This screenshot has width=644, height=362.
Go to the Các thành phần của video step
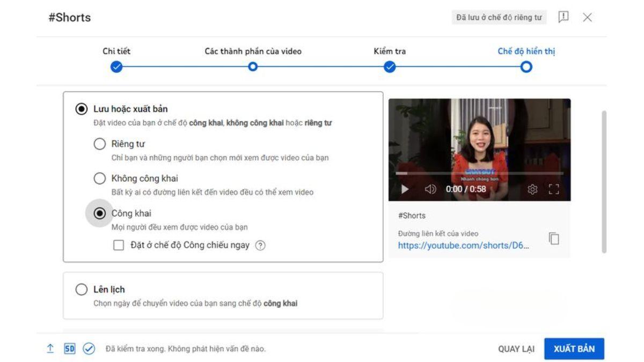point(253,67)
